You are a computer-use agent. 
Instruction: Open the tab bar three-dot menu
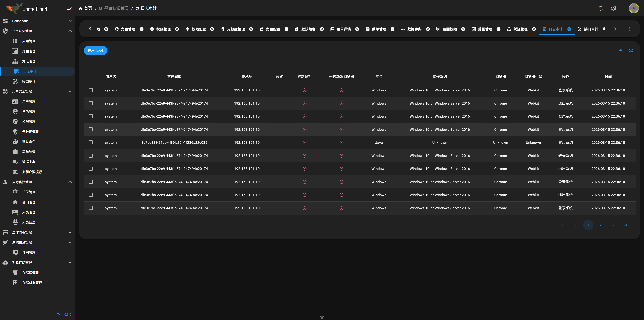point(630,29)
